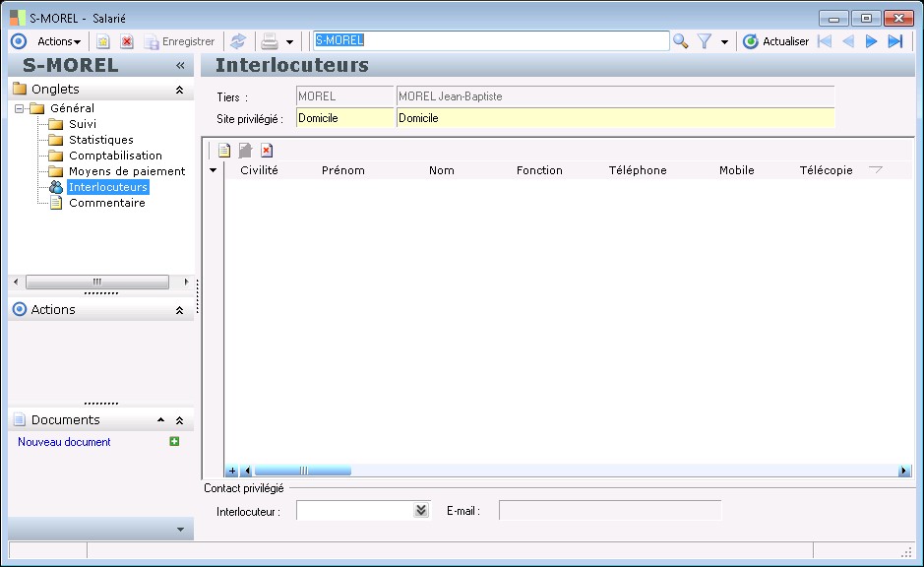Click the new record toolbar icon
This screenshot has height=567, width=924.
click(103, 41)
